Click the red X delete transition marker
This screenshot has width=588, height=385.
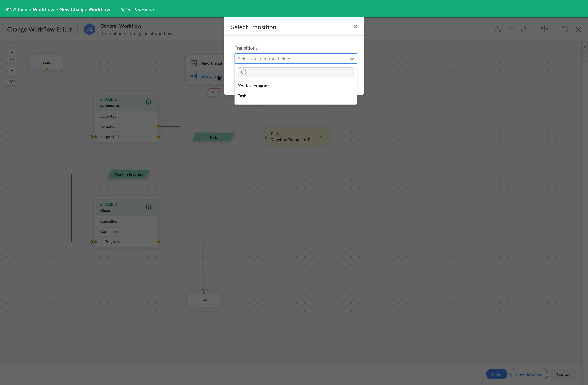tap(213, 92)
